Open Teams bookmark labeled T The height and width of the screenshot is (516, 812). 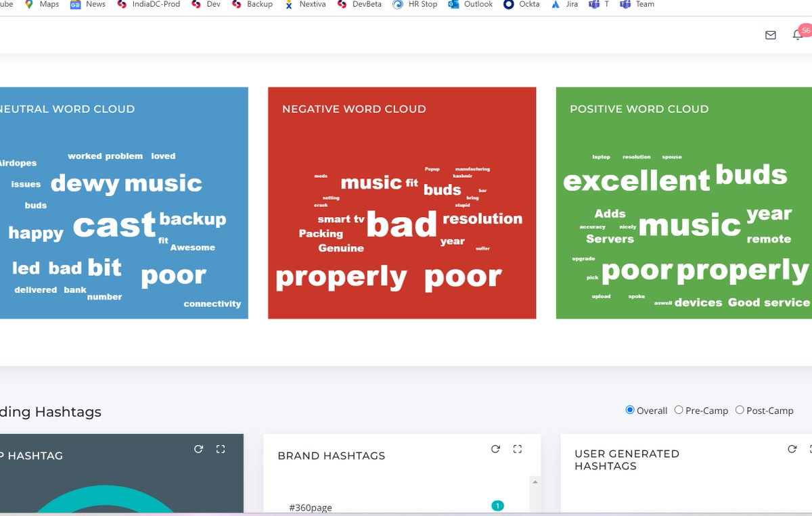point(599,4)
